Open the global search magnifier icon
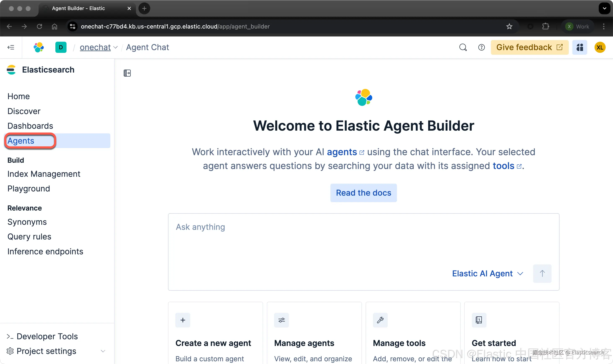613x364 pixels. [x=463, y=47]
